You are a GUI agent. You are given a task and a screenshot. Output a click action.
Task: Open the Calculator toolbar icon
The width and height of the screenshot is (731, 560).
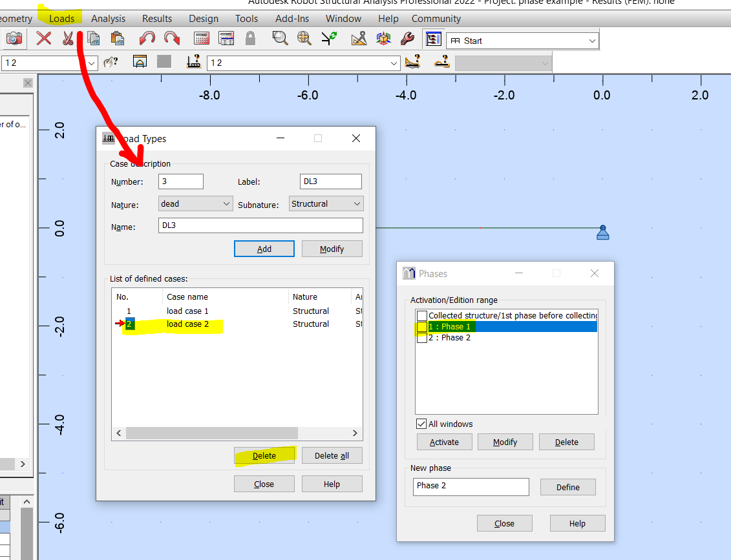coord(201,38)
